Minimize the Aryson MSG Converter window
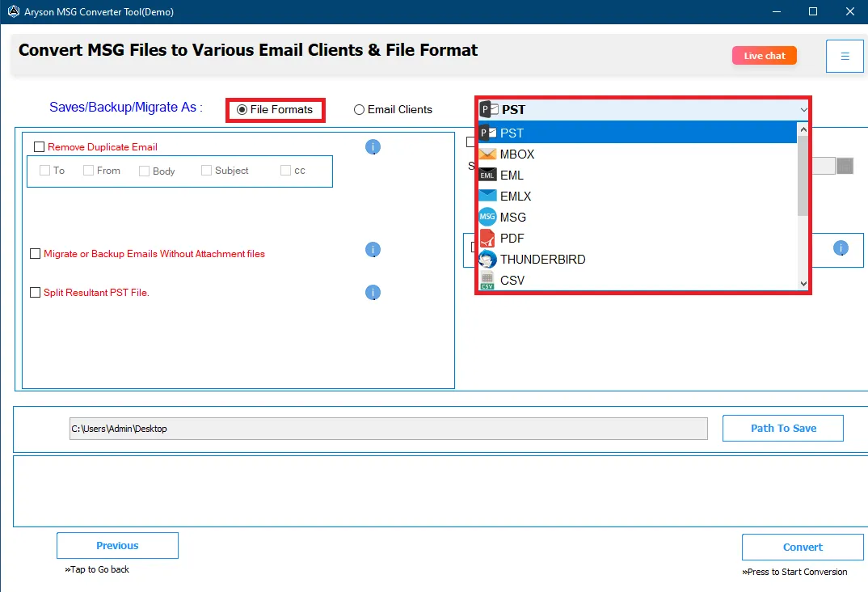The height and width of the screenshot is (592, 868). (777, 11)
